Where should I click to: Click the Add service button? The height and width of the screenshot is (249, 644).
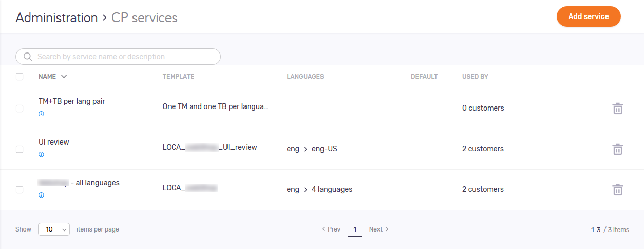(x=589, y=16)
